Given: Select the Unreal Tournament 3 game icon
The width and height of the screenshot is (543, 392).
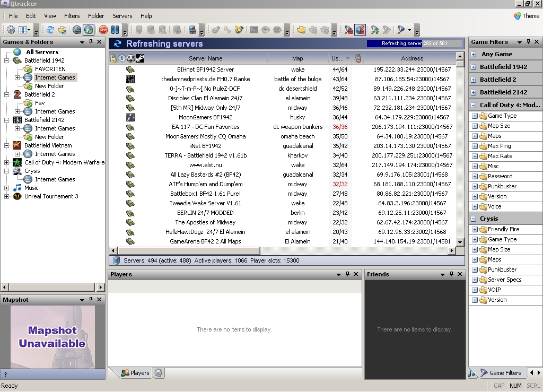Looking at the screenshot, I should click(17, 196).
